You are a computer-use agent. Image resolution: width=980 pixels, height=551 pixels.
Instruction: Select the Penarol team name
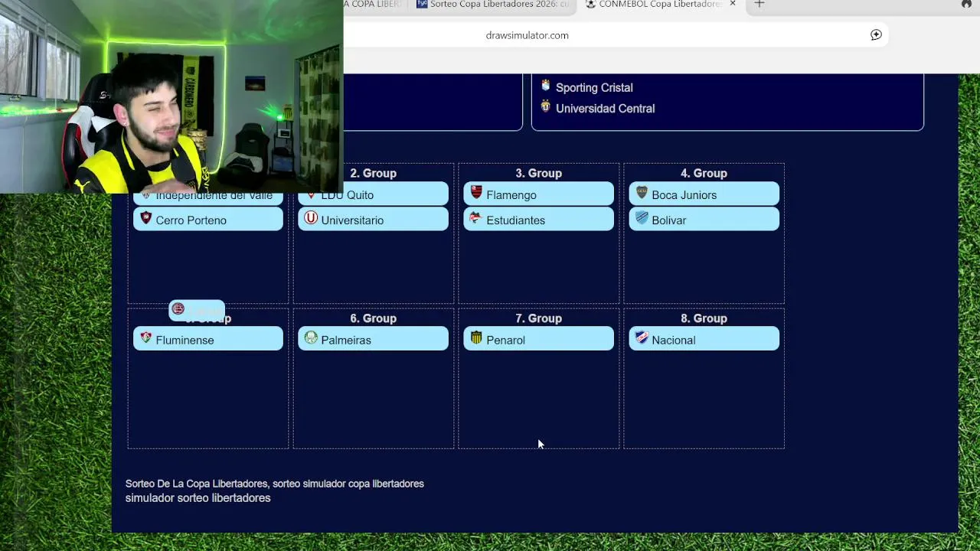click(x=505, y=341)
